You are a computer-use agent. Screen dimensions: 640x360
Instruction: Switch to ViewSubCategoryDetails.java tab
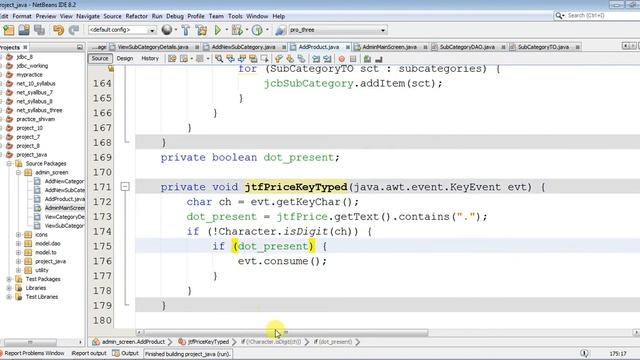click(x=153, y=47)
